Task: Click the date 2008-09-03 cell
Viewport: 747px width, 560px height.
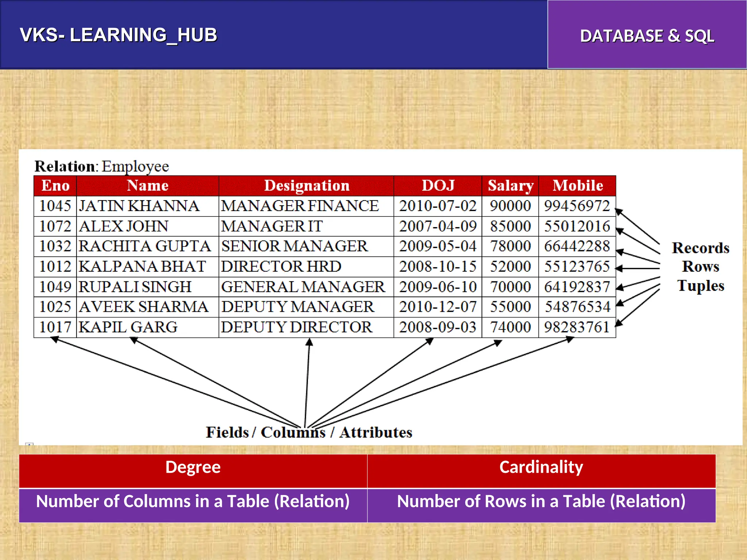Action: tap(438, 327)
